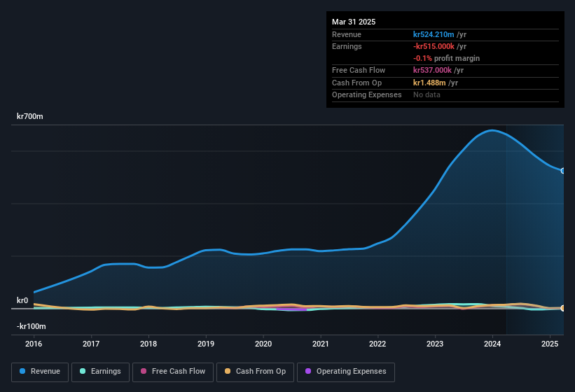The width and height of the screenshot is (575, 392).
Task: Click the 2022 x-axis label
Action: pos(377,344)
